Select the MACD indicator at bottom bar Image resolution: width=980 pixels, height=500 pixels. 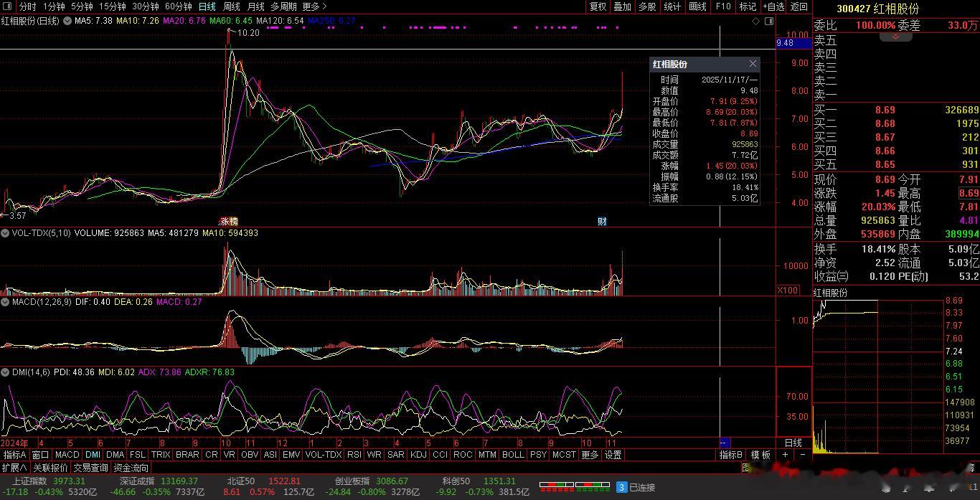pos(67,455)
